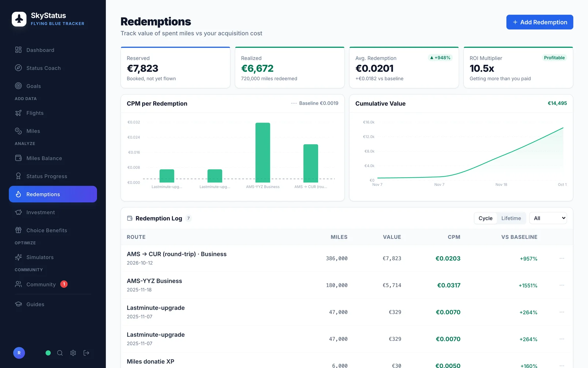Open row menu for AMS → CUR redemption
The height and width of the screenshot is (368, 588).
point(562,258)
